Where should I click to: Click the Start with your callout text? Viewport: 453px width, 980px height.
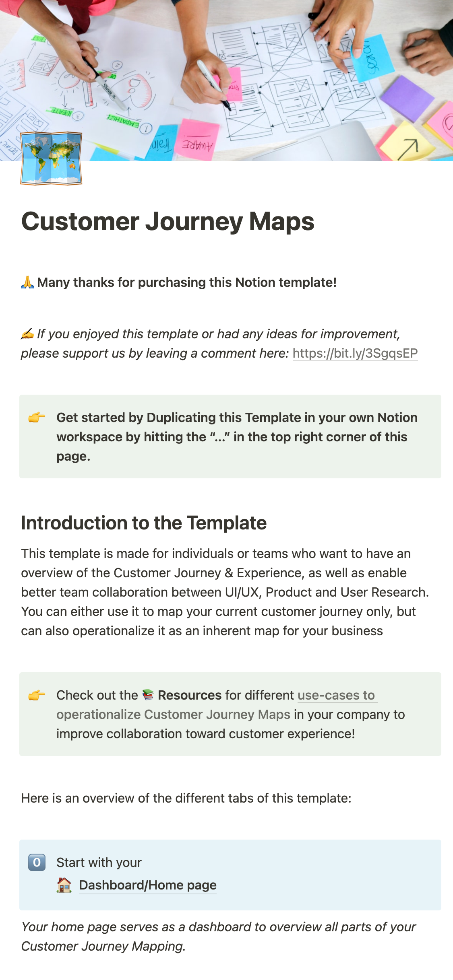pos(99,863)
